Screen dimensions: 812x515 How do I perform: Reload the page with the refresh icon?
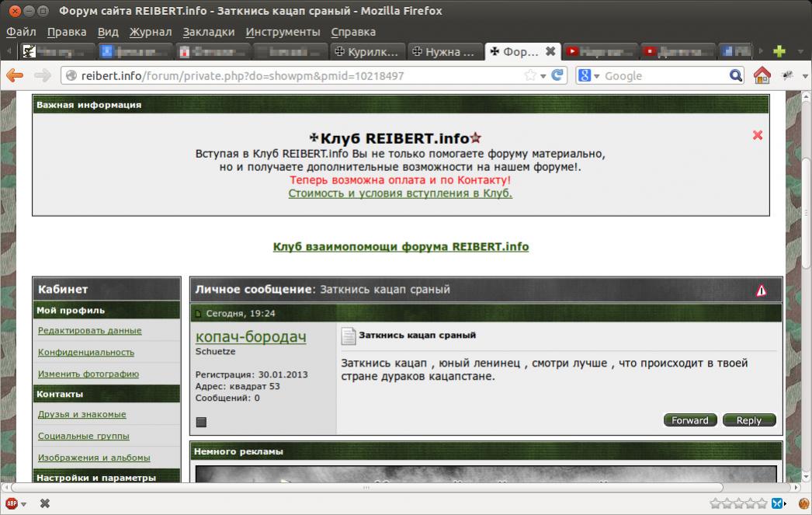click(x=557, y=75)
